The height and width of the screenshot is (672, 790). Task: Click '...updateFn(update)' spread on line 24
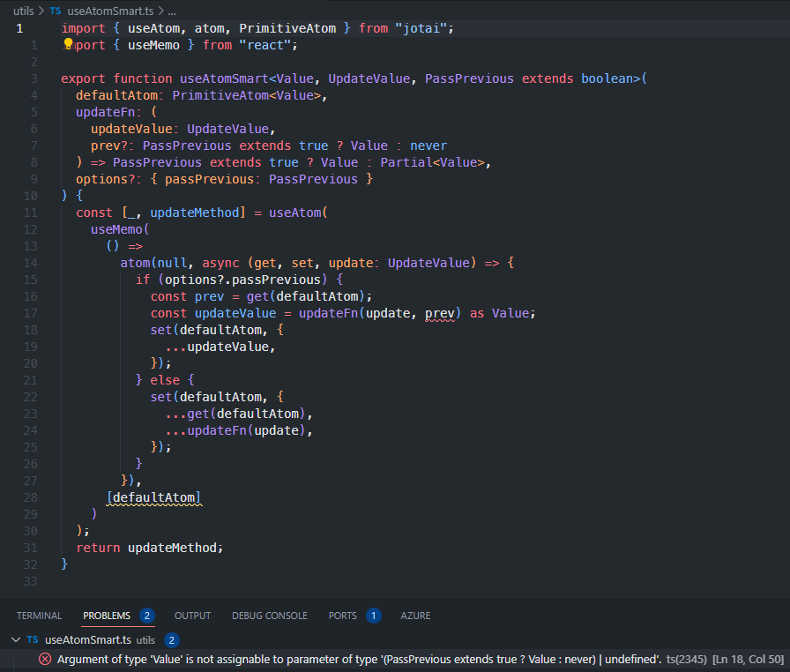(x=235, y=430)
